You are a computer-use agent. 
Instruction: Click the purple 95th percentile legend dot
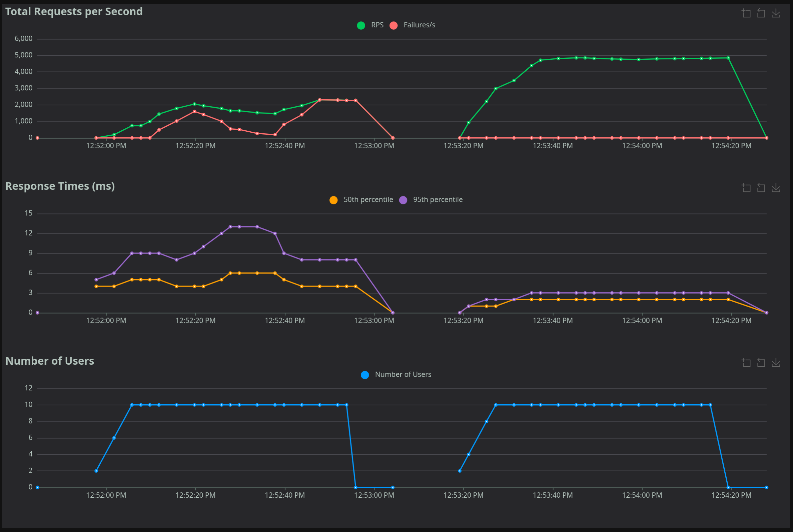[403, 200]
